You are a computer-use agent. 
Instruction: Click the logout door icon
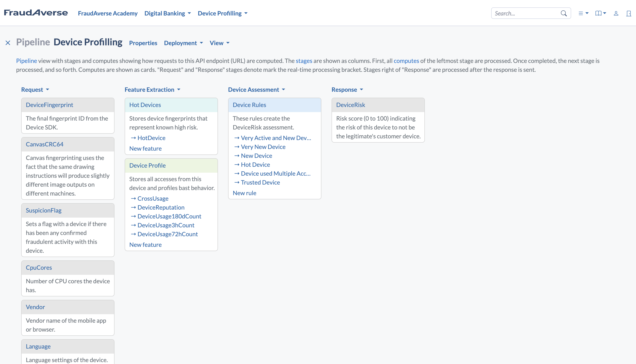point(629,13)
